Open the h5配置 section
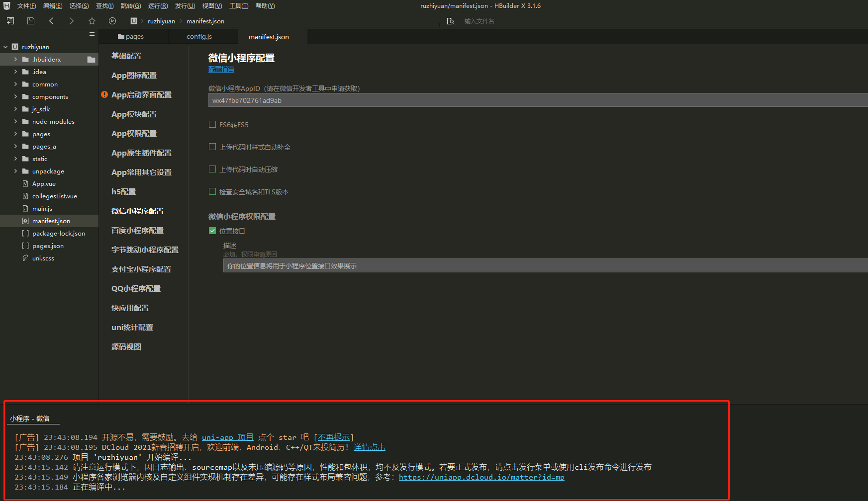This screenshot has width=868, height=501. point(123,192)
